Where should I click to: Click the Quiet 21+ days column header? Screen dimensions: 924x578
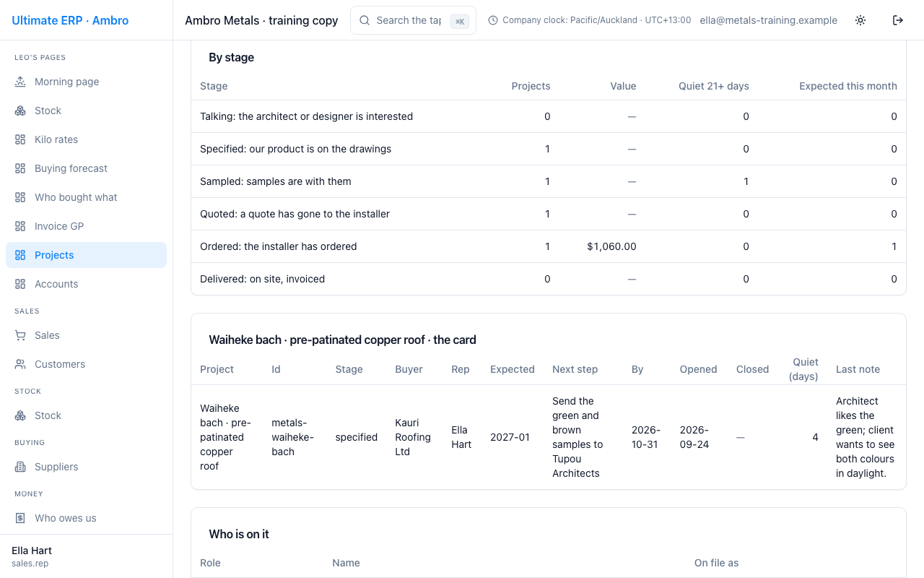coord(713,86)
